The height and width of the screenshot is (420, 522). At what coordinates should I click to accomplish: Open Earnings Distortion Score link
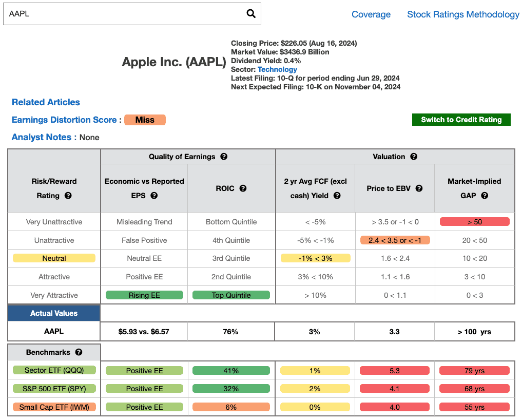point(64,120)
